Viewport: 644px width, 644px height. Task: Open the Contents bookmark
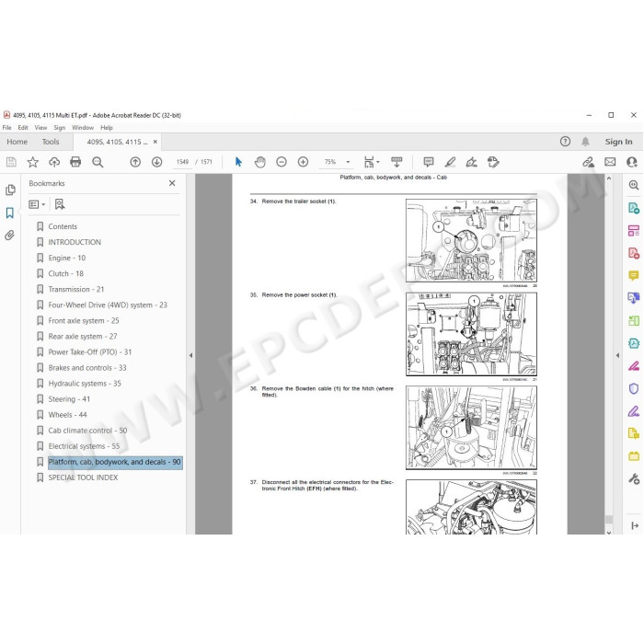point(63,226)
